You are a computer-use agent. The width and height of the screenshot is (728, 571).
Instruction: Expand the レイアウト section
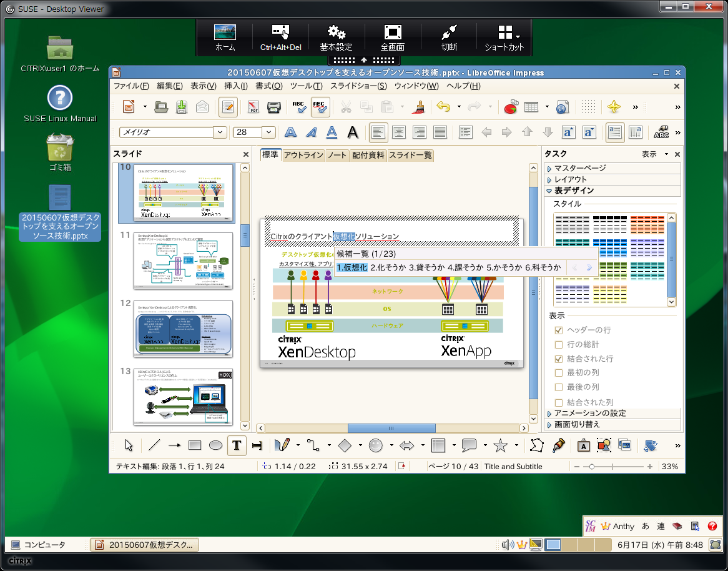point(612,179)
